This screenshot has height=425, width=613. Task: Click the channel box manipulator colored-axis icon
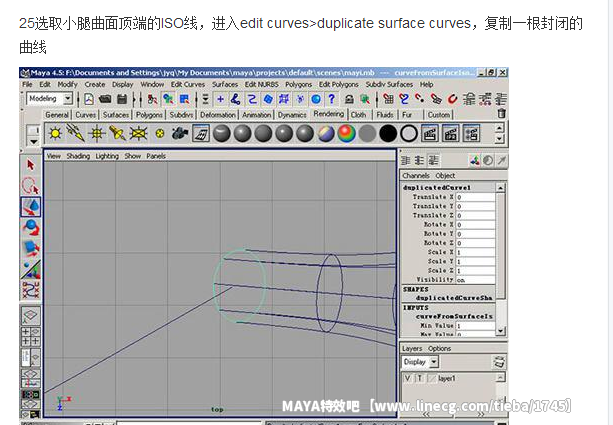tap(475, 160)
